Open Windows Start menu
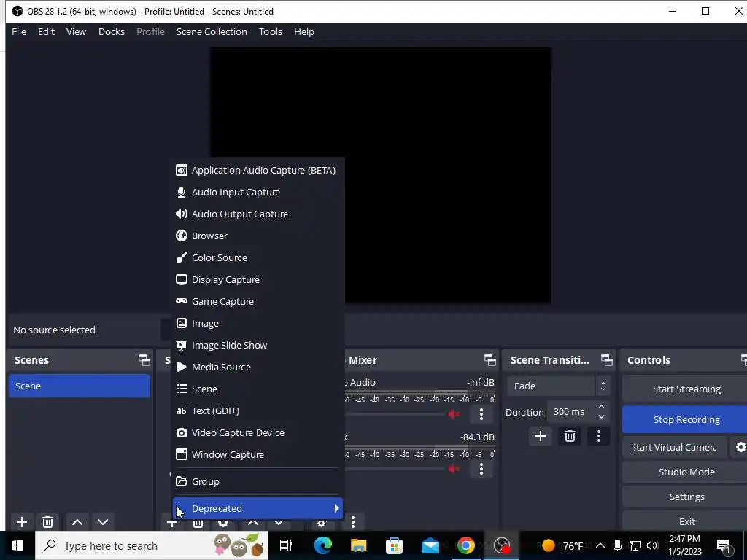The image size is (747, 560). coord(18,545)
